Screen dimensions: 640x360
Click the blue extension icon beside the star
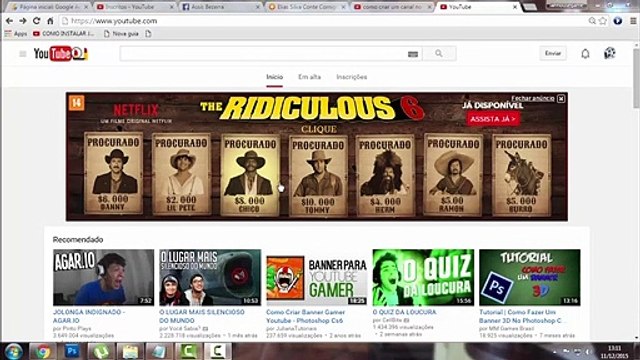coord(618,21)
